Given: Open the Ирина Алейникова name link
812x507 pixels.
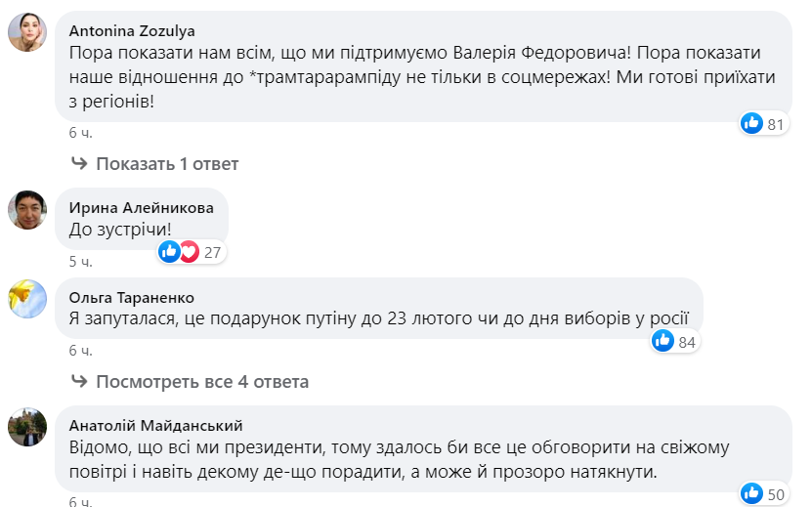Looking at the screenshot, I should (142, 206).
